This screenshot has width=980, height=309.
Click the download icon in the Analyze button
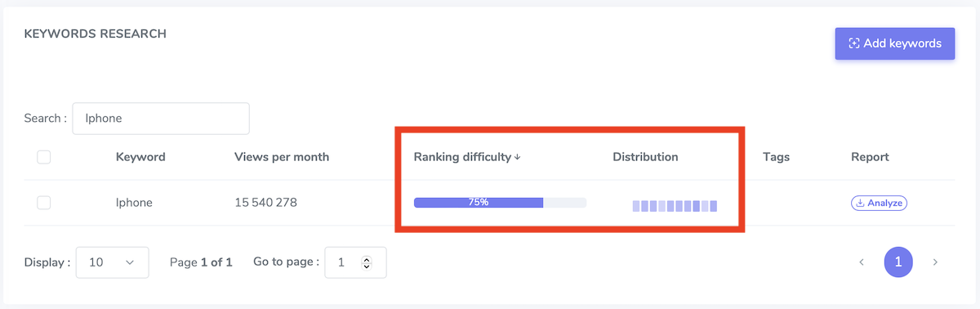tap(860, 203)
